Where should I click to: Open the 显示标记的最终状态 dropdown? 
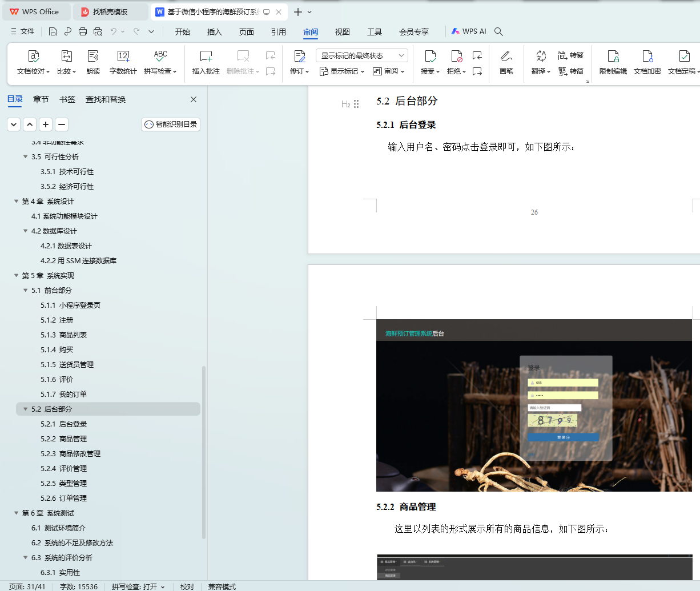click(361, 55)
